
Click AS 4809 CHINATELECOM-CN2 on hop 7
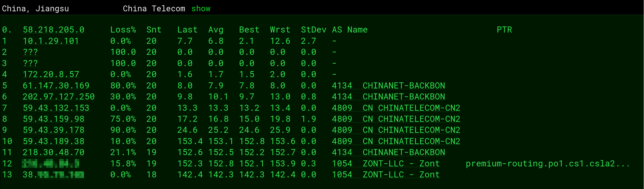tap(396, 108)
